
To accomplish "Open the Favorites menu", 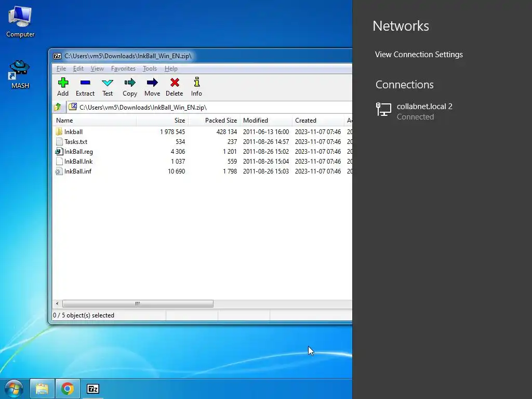I will 123,69.
